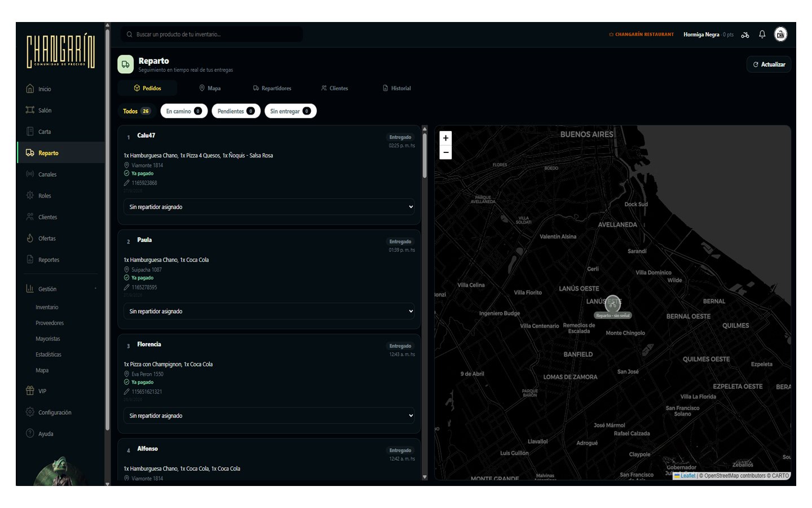This screenshot has width=812, height=508.
Task: Open Ayuda question mark icon
Action: pyautogui.click(x=30, y=433)
